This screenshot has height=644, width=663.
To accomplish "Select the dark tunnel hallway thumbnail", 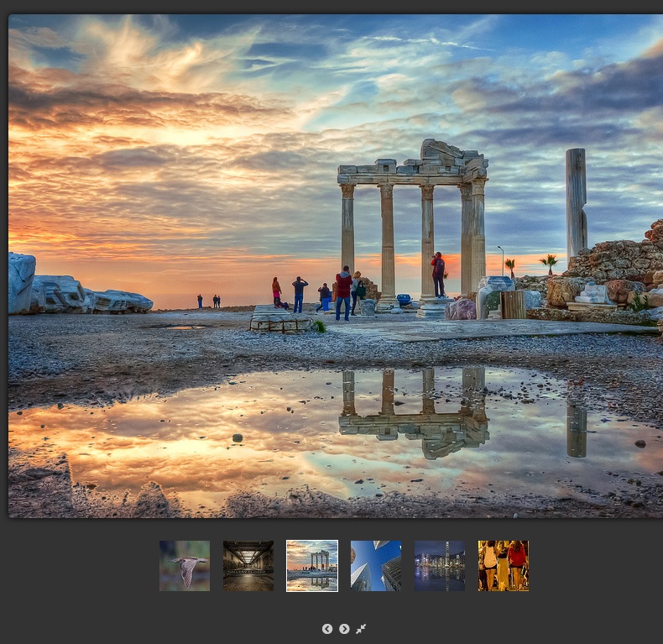I will 248,566.
